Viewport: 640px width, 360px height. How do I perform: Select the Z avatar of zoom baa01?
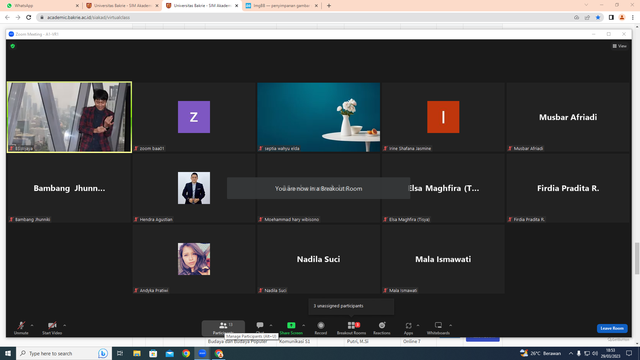pos(194,117)
